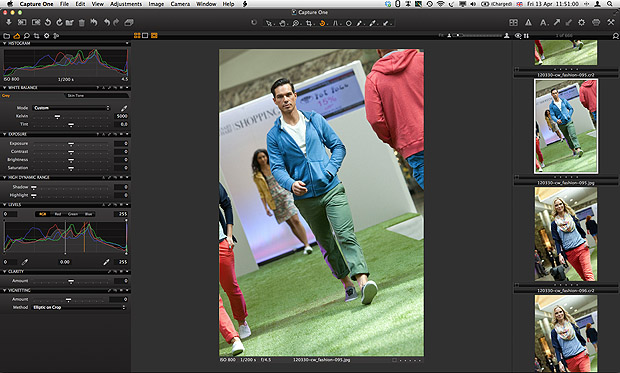Click the Levels shadow eyedropper picker

[x=25, y=262]
